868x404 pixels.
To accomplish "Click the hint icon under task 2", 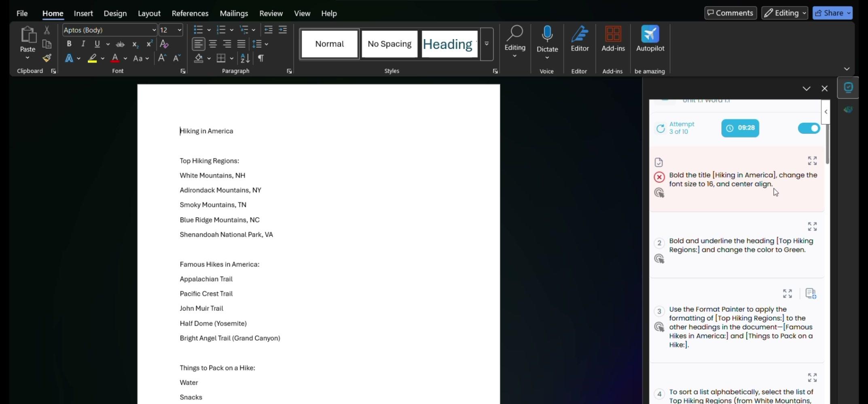I will pos(659,259).
